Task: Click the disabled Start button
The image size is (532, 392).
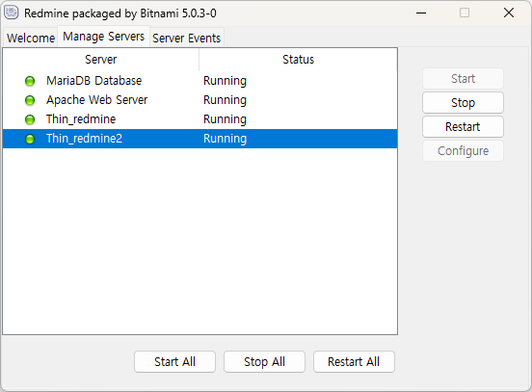Action: point(463,79)
